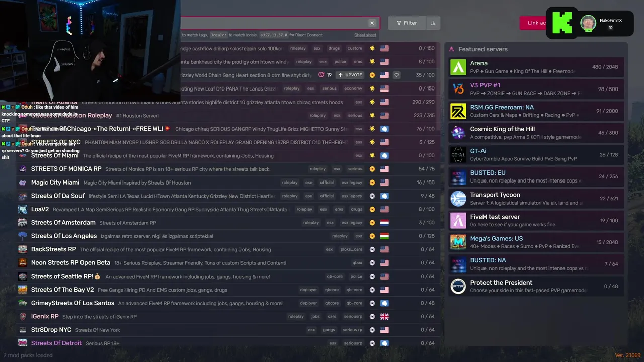Open Transport Tycoon server icon
Image resolution: width=644 pixels, height=362 pixels.
(458, 199)
